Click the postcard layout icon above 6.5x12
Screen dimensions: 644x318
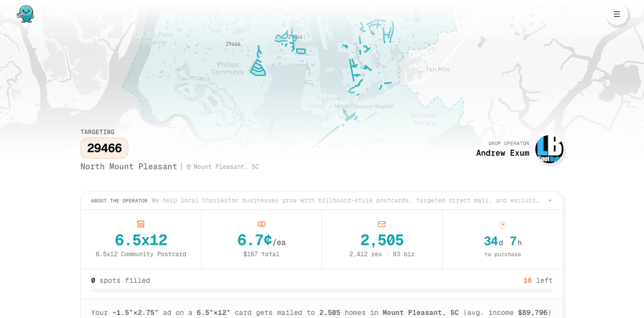[x=141, y=224]
